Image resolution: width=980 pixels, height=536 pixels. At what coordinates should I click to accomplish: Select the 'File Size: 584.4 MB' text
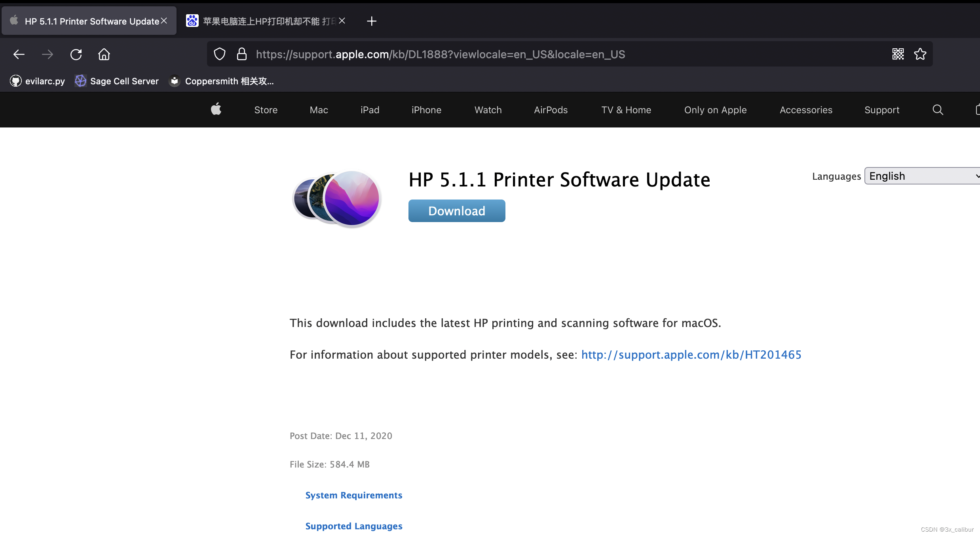point(330,464)
